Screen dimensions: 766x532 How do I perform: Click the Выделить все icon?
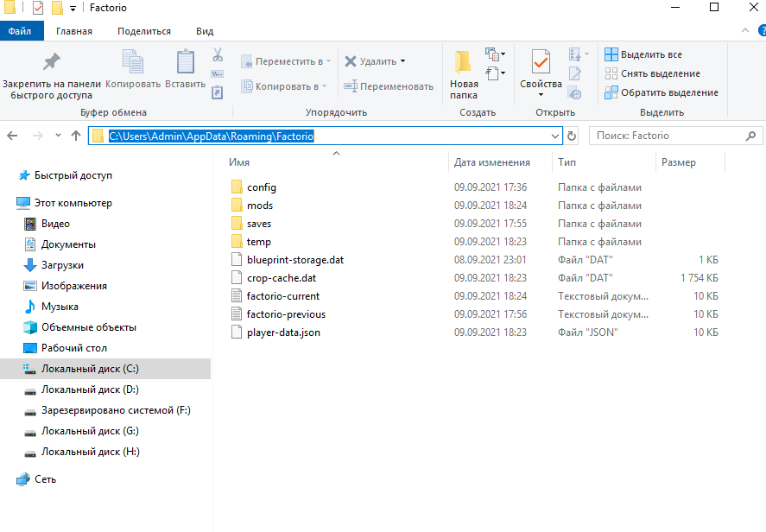611,54
